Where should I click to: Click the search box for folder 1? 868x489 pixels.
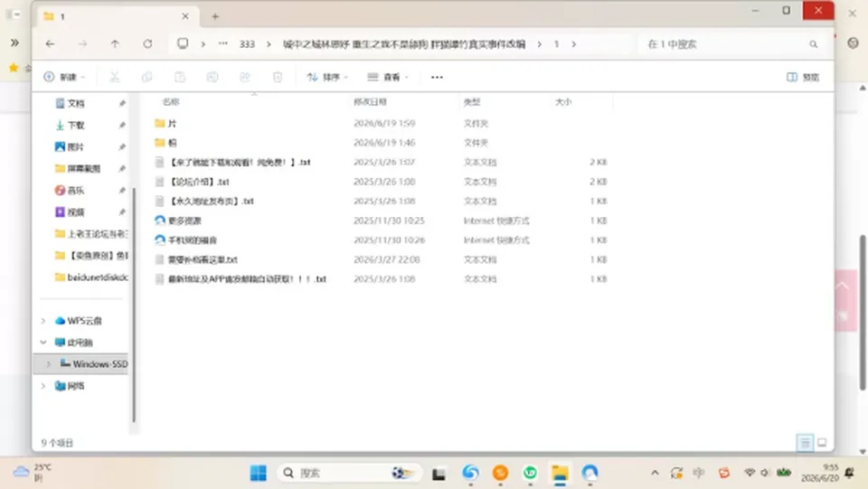click(x=733, y=44)
